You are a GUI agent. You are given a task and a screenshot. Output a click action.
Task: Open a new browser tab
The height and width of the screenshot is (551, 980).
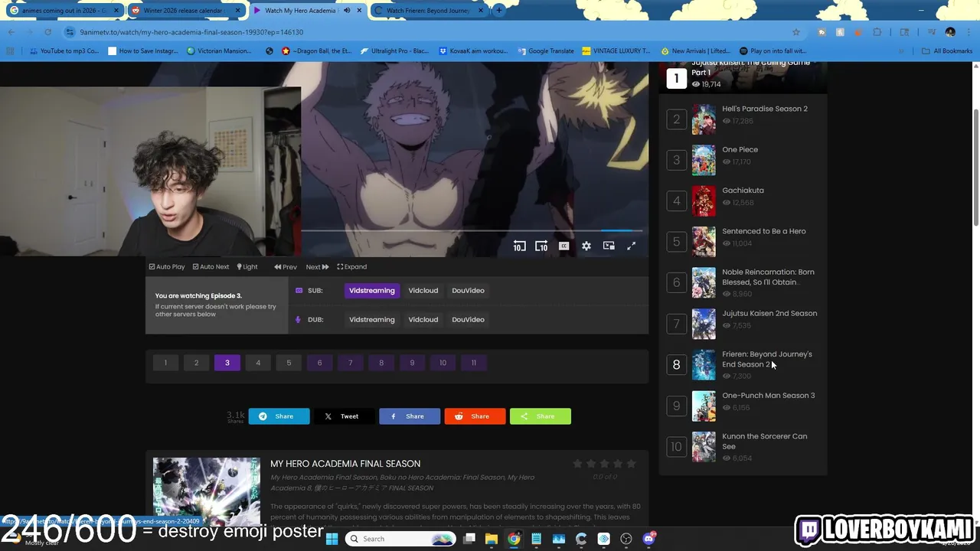tap(498, 11)
